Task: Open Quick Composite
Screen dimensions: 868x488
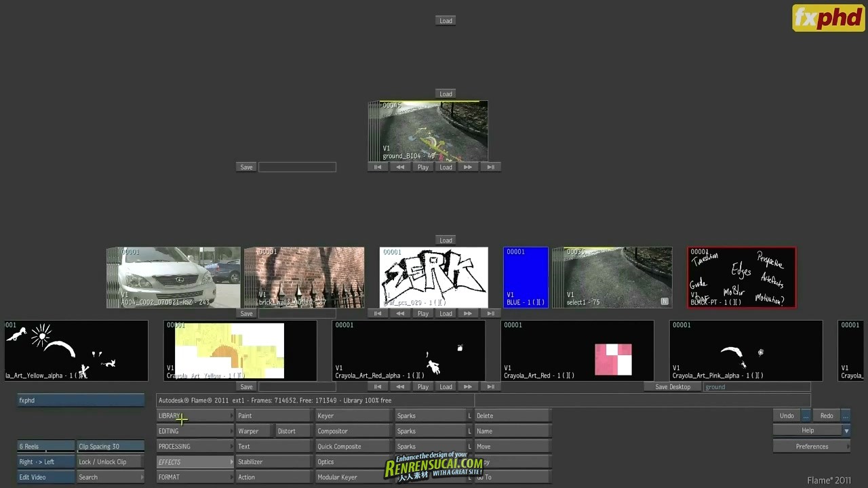Action: 353,447
